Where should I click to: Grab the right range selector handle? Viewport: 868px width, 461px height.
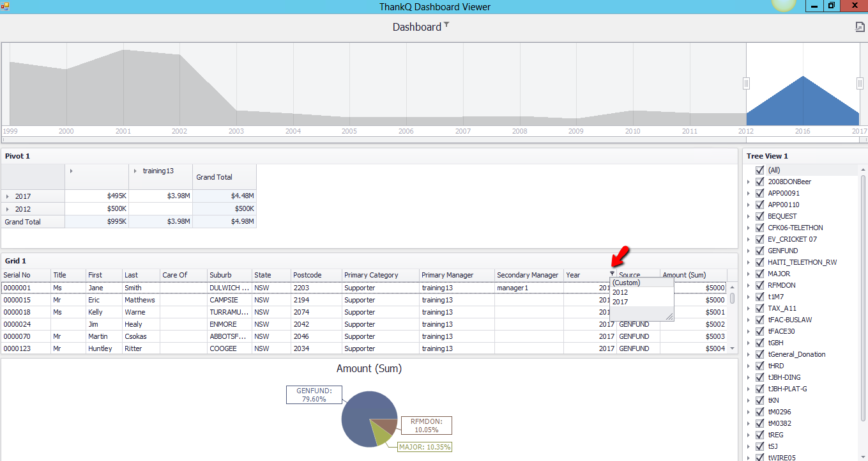tap(860, 83)
